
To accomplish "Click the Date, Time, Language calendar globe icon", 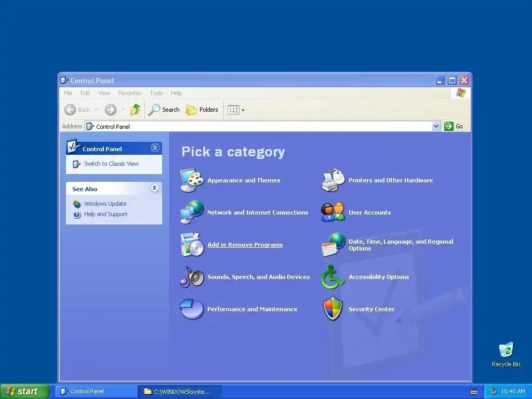I will pyautogui.click(x=333, y=245).
